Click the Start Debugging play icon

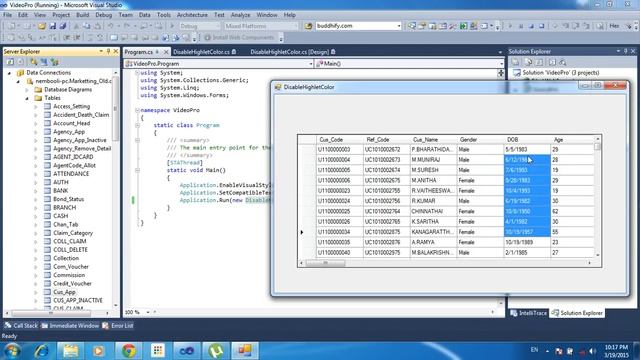(x=172, y=26)
